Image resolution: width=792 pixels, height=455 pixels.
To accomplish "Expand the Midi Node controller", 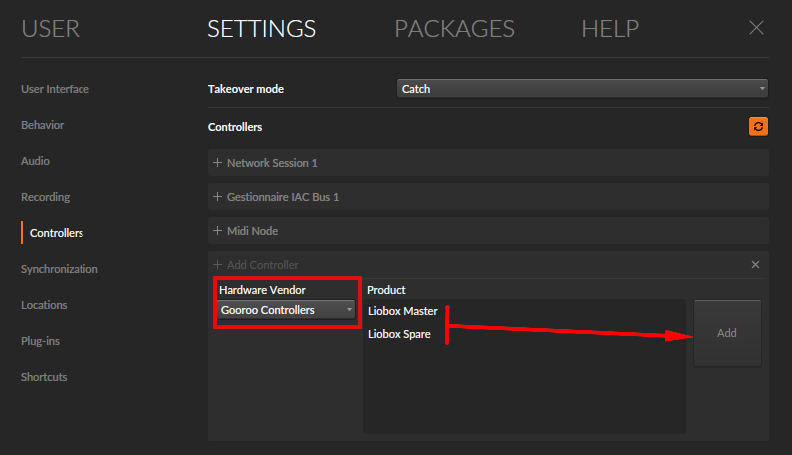I will click(488, 231).
